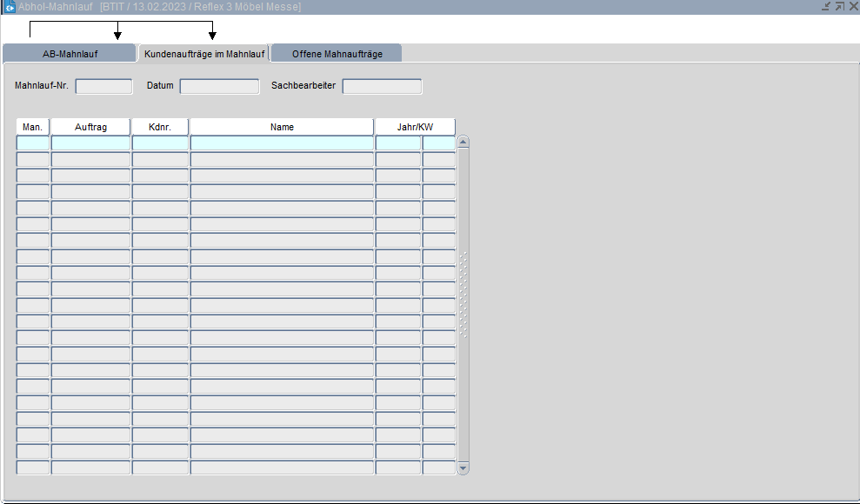Click the Name column header

[282, 127]
